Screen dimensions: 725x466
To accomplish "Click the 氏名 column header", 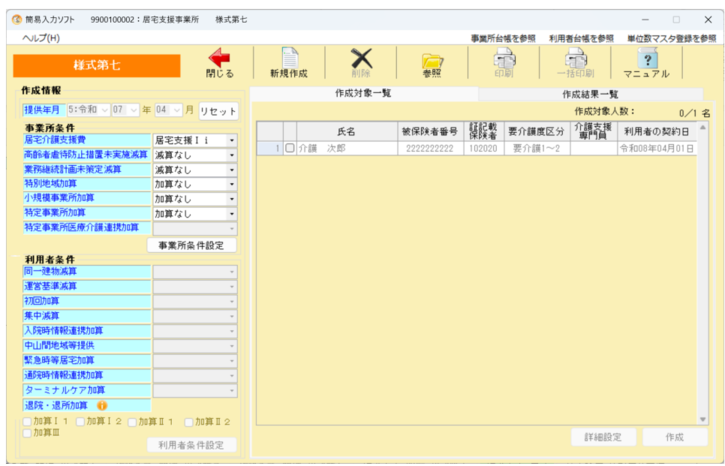I will coord(346,130).
